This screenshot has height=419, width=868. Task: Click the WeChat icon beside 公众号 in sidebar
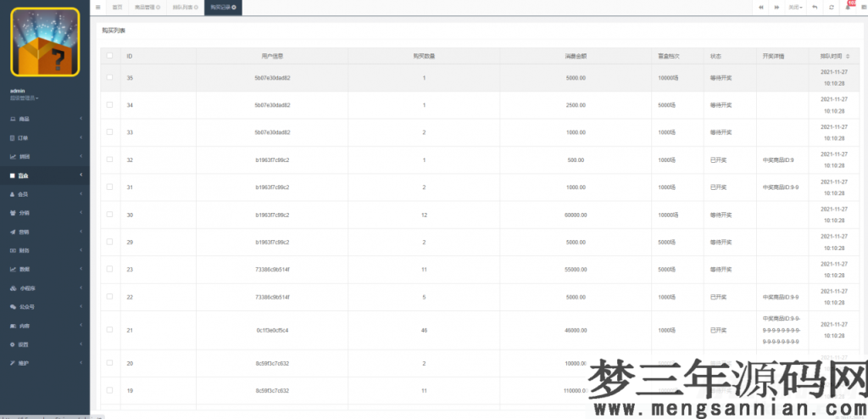13,306
